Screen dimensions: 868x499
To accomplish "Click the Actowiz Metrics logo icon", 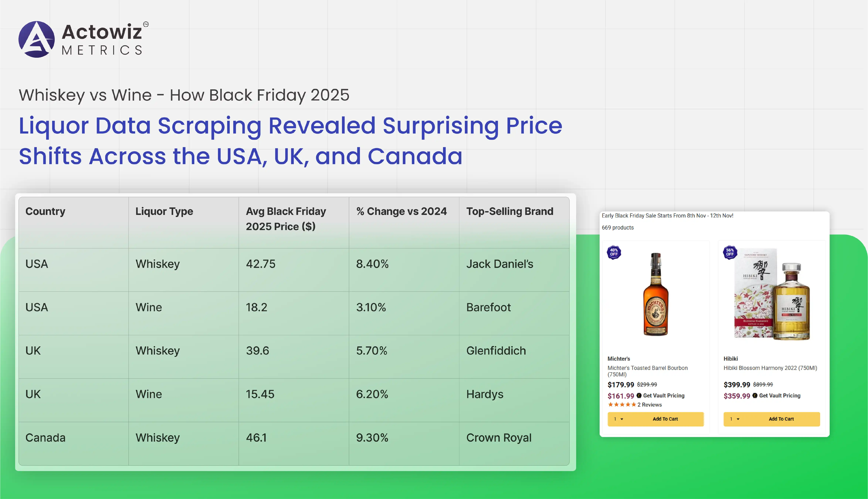I will point(36,39).
